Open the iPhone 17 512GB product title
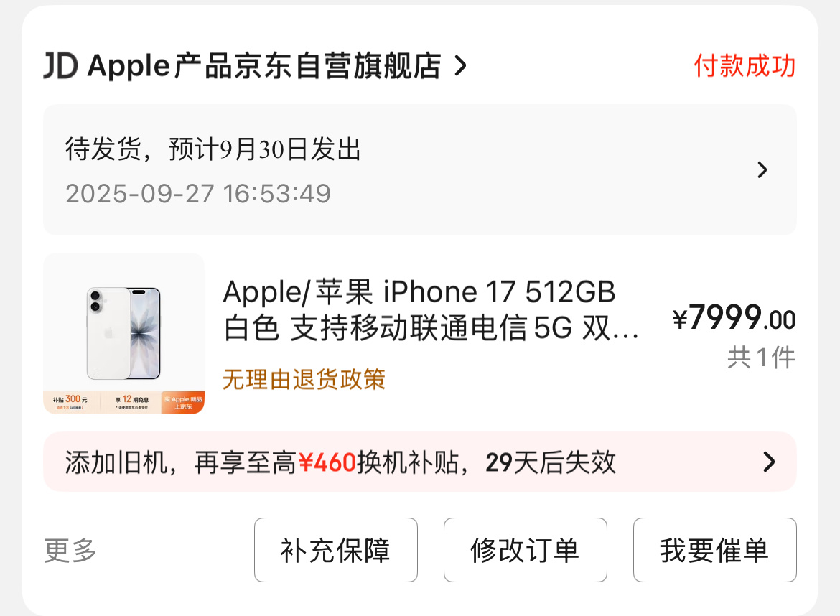 tap(431, 309)
